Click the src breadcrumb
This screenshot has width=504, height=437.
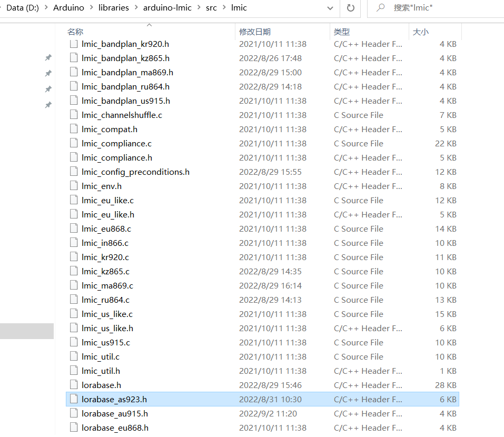pos(211,8)
